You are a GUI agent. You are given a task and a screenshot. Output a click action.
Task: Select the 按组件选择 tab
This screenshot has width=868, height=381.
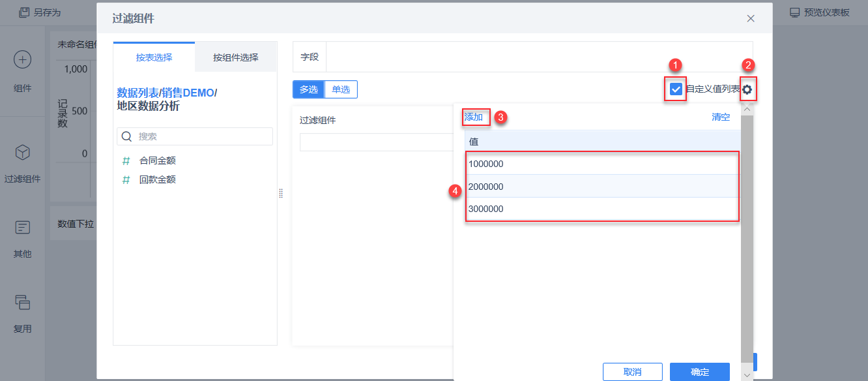pos(235,57)
